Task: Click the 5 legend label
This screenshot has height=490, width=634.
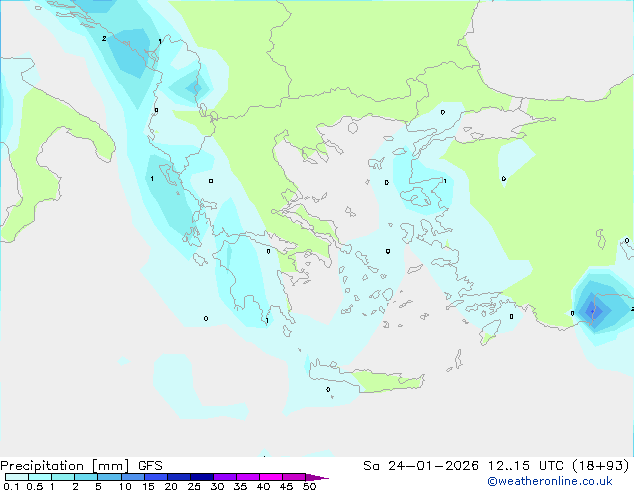Action: 98,486
